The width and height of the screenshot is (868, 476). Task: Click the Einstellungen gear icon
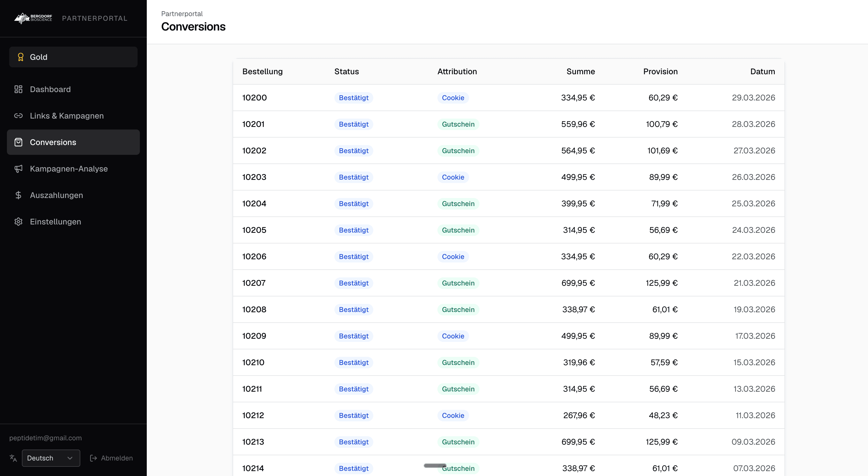(18, 222)
